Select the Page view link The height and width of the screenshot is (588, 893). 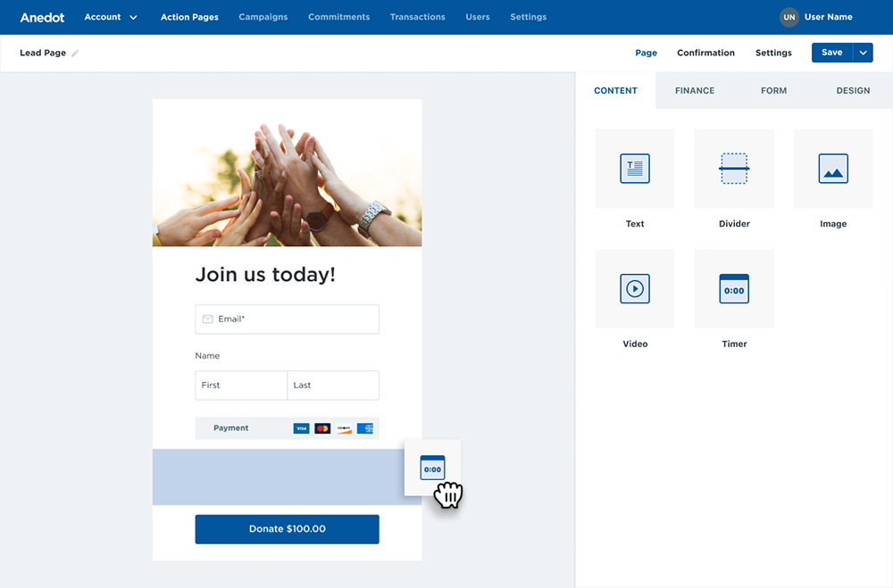(x=646, y=53)
